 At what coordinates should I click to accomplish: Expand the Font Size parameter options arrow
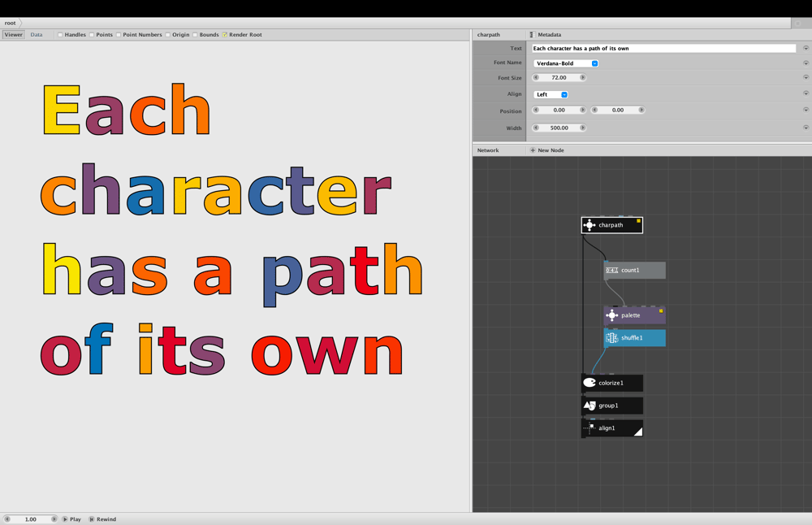806,77
